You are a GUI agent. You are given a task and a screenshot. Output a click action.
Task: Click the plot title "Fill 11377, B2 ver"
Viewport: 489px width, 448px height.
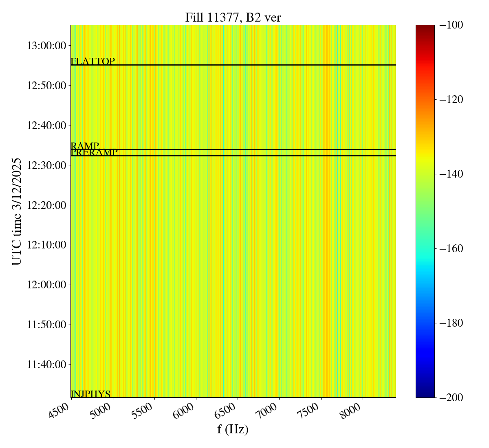(233, 18)
